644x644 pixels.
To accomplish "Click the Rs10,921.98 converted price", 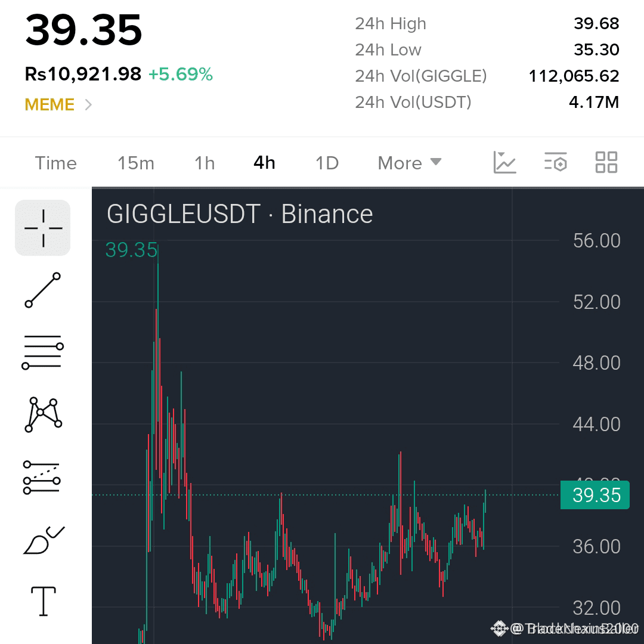I will [x=83, y=75].
